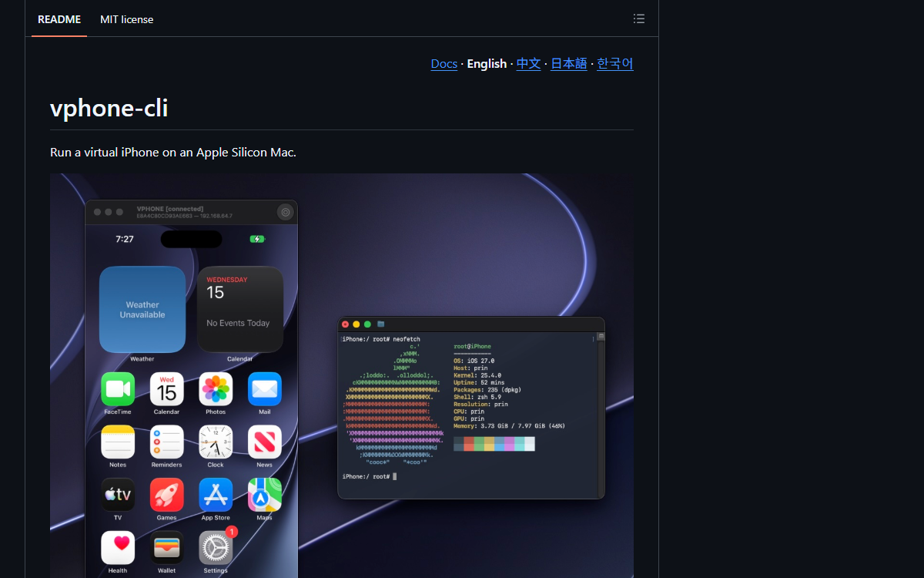924x578 pixels.
Task: Switch to the README tab
Action: tap(59, 19)
